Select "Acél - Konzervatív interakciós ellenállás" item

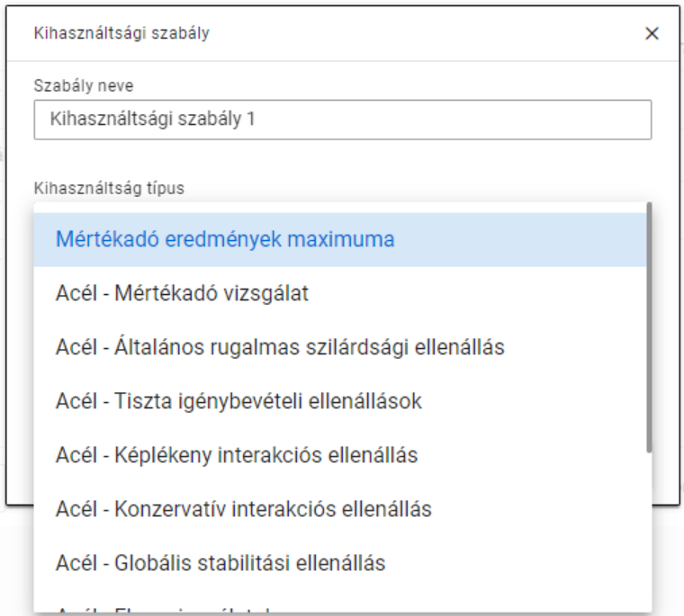243,509
